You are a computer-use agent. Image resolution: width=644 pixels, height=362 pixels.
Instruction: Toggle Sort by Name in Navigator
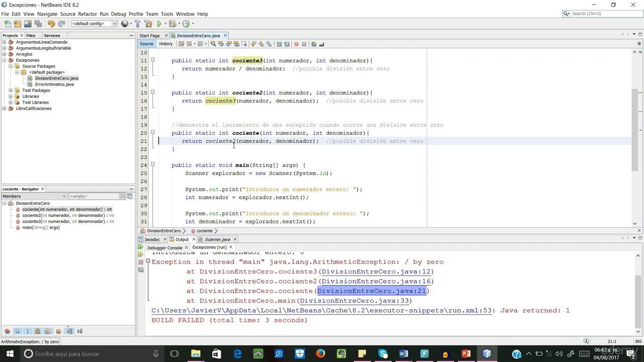(x=69, y=331)
